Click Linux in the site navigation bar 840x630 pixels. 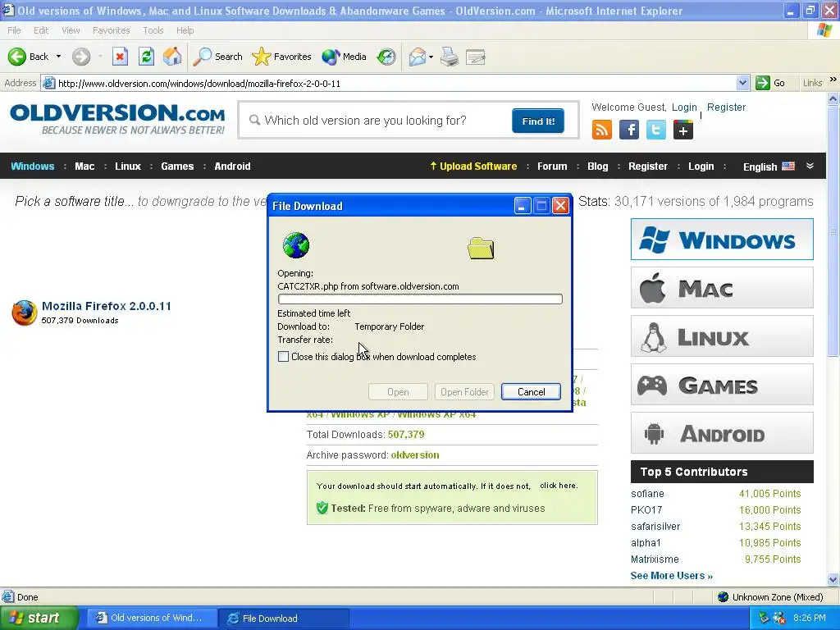127,166
